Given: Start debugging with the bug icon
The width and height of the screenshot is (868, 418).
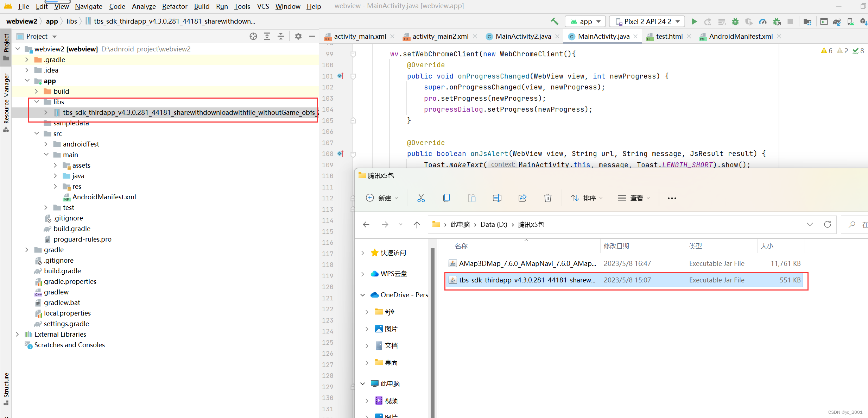Looking at the screenshot, I should click(735, 21).
